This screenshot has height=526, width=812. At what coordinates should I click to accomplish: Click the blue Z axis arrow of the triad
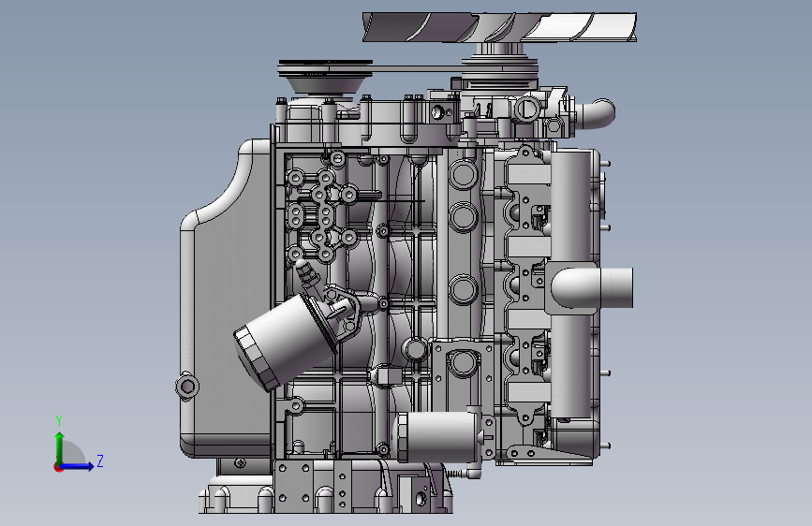(x=77, y=466)
